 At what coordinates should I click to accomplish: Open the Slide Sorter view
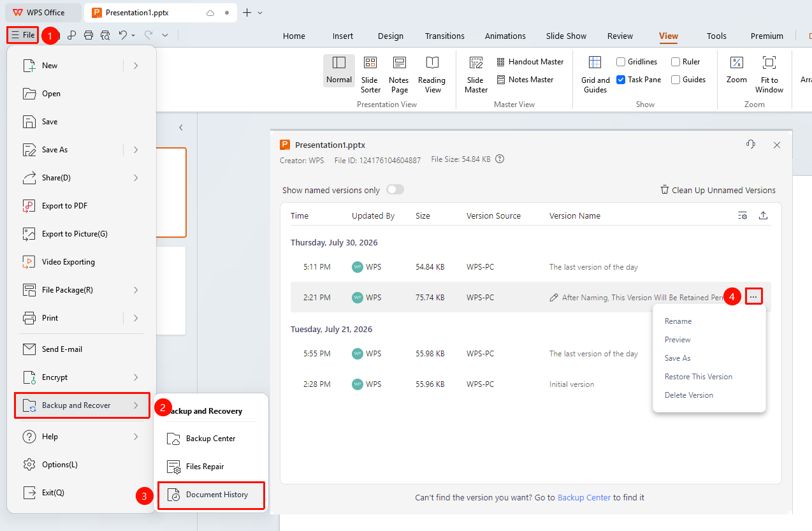click(x=370, y=74)
